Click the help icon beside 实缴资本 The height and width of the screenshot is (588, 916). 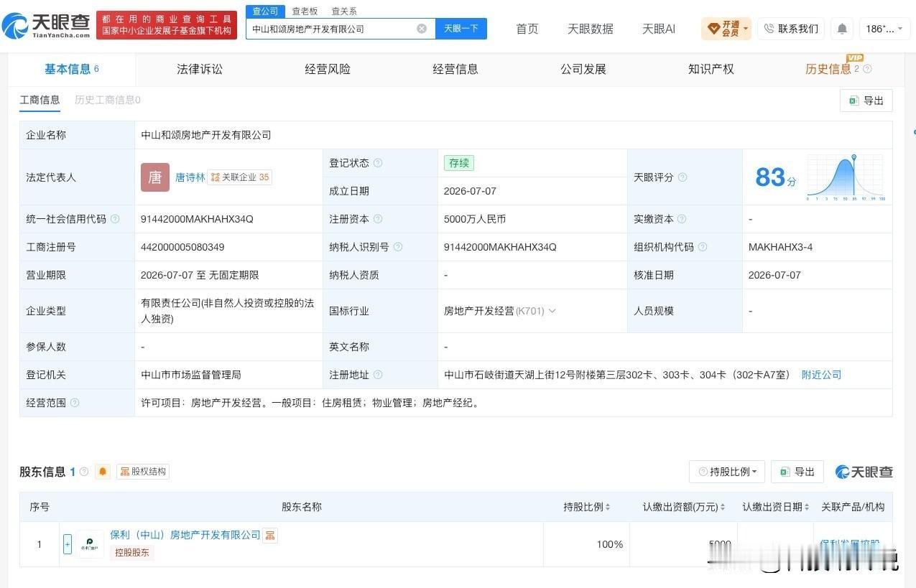(x=682, y=219)
